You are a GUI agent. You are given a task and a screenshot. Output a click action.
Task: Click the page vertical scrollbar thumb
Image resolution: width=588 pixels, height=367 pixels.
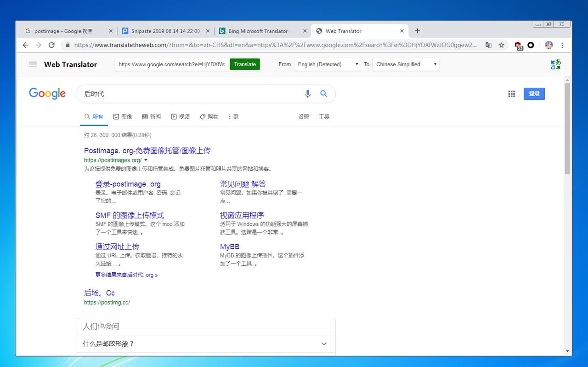pos(568,129)
